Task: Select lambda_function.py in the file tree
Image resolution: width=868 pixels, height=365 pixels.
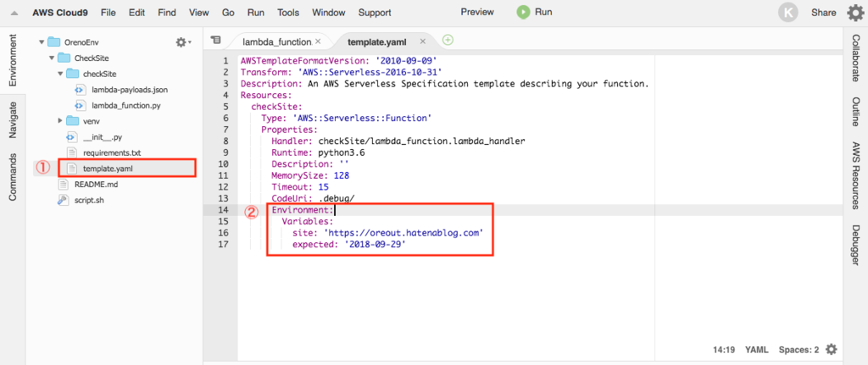Action: click(126, 105)
